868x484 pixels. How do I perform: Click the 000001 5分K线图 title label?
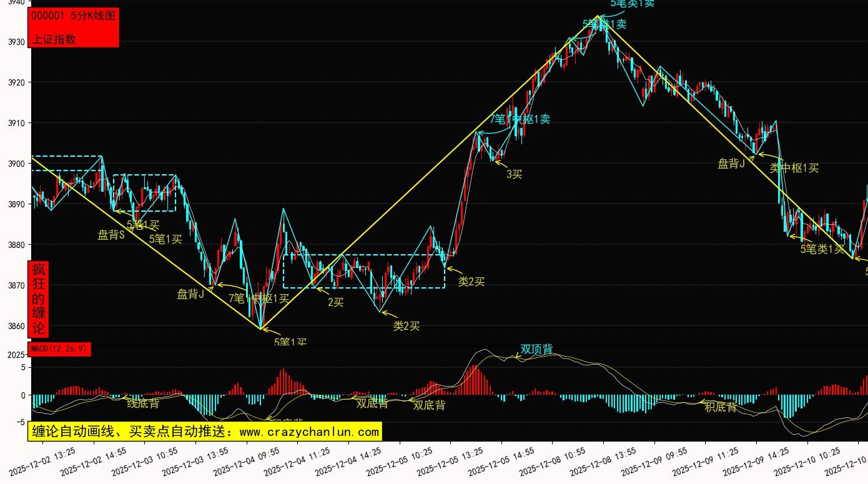click(73, 16)
